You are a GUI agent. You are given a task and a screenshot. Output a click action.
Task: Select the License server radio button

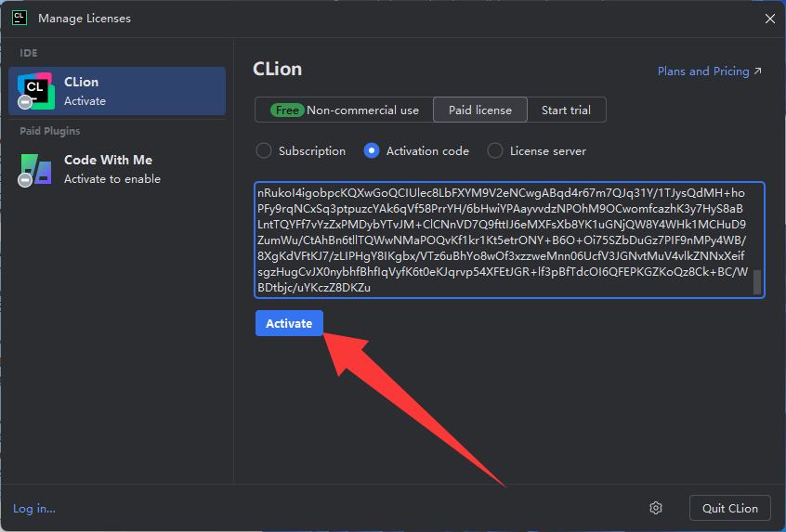tap(495, 150)
